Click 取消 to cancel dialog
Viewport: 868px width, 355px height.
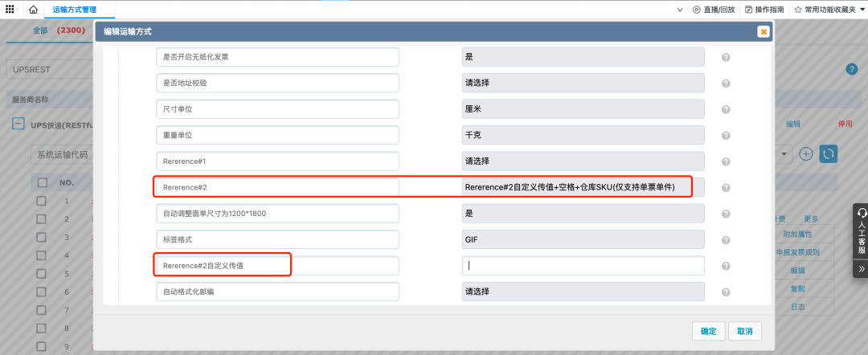744,331
